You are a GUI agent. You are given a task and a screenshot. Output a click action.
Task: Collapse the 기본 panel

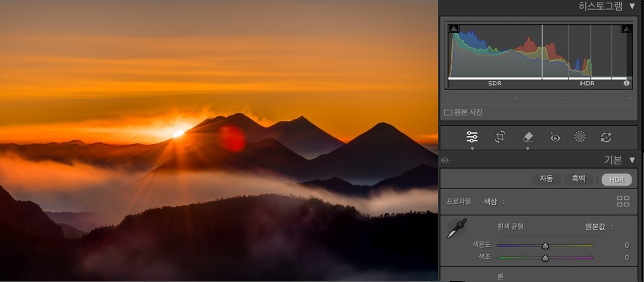click(x=632, y=160)
